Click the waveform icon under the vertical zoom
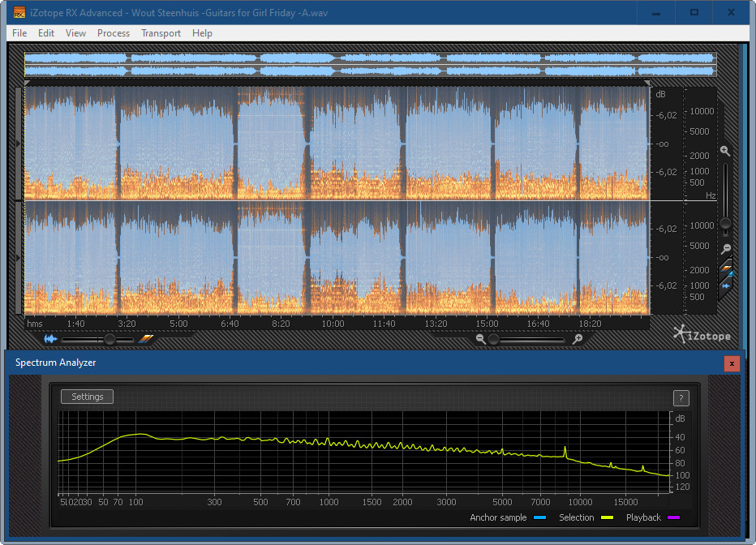 [727, 285]
